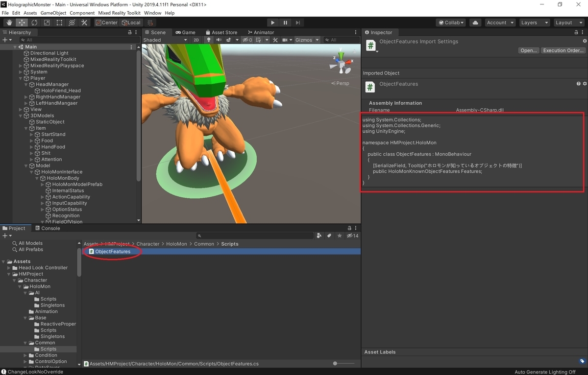Click the Project search field
588x375 pixels.
coord(255,235)
